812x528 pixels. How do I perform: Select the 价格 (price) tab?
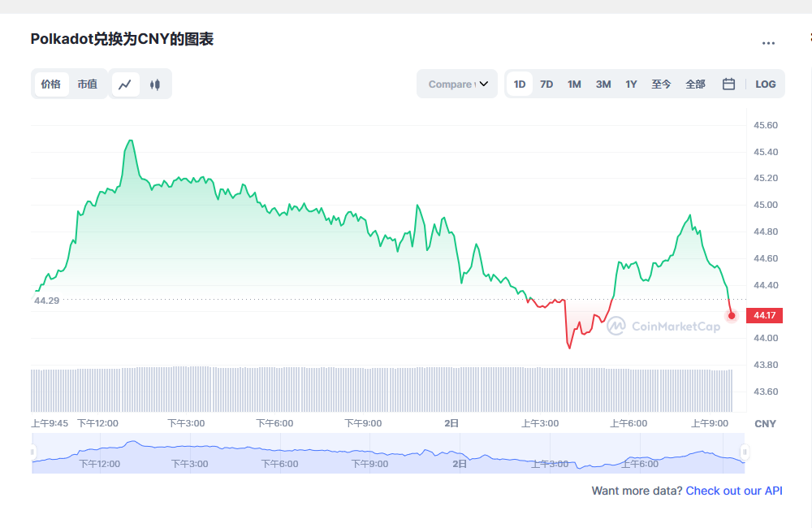coord(50,84)
